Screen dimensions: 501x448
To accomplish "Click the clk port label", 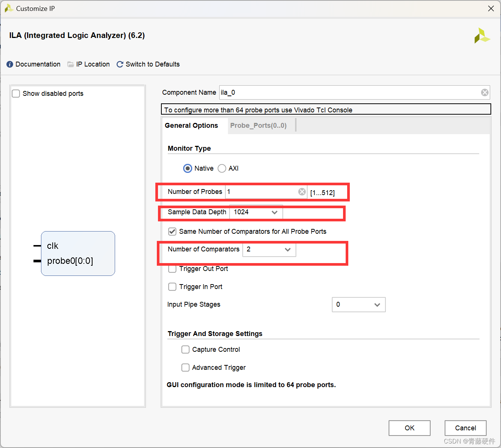I will point(53,246).
